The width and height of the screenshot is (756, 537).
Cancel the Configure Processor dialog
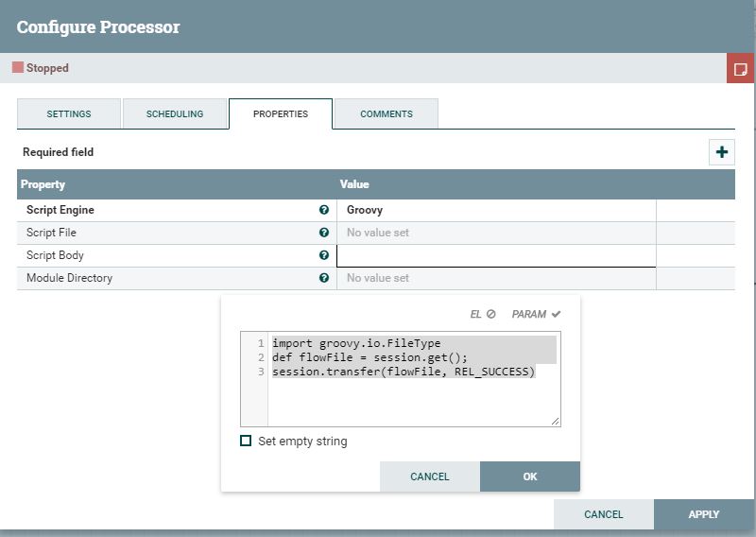603,514
